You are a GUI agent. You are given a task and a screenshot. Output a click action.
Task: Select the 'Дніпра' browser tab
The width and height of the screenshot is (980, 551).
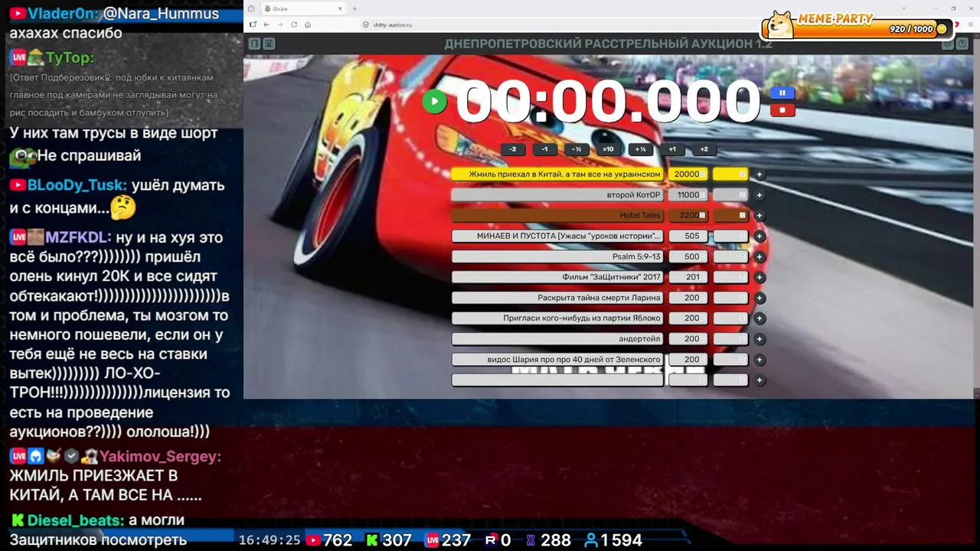point(303,8)
